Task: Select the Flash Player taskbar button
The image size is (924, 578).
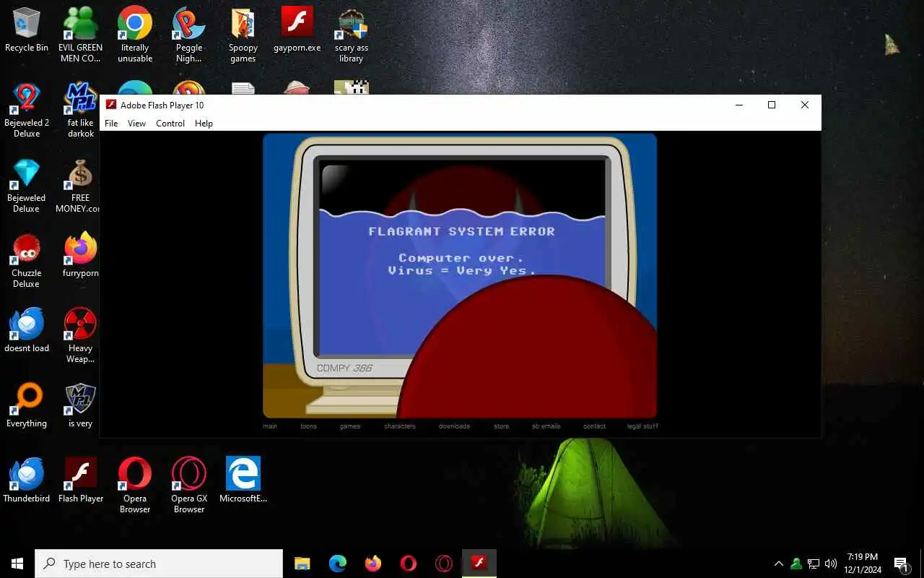Action: click(479, 564)
